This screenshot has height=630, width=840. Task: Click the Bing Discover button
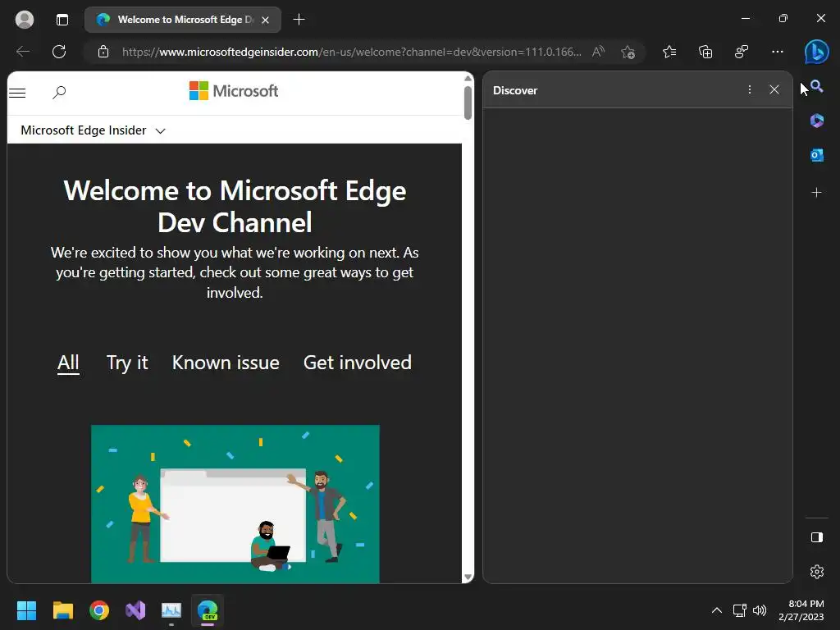(816, 52)
